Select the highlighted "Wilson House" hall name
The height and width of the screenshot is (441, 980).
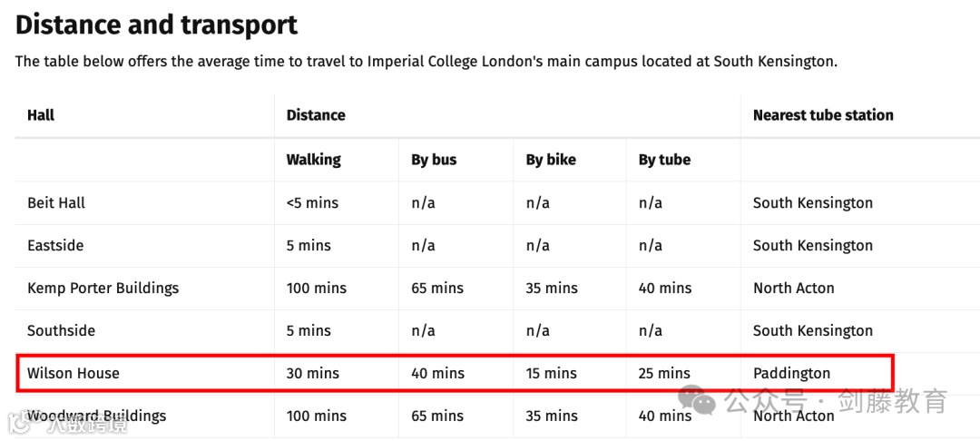(73, 373)
